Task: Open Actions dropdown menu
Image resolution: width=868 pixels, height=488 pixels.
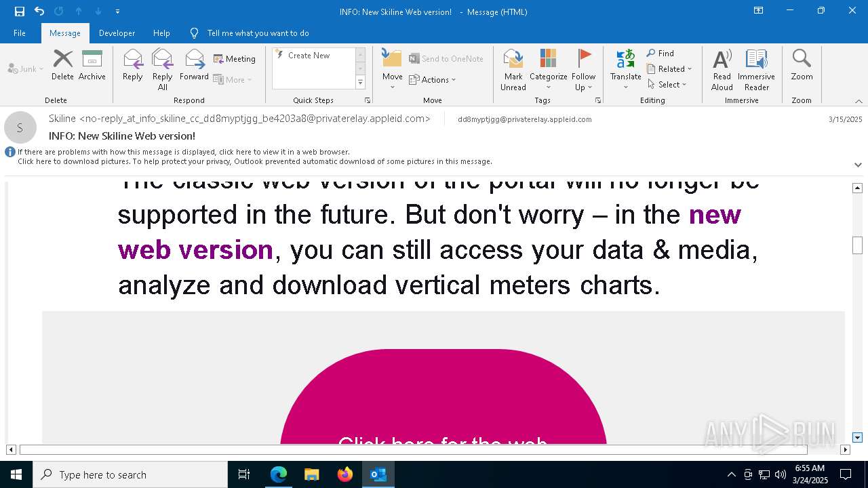Action: pyautogui.click(x=432, y=79)
